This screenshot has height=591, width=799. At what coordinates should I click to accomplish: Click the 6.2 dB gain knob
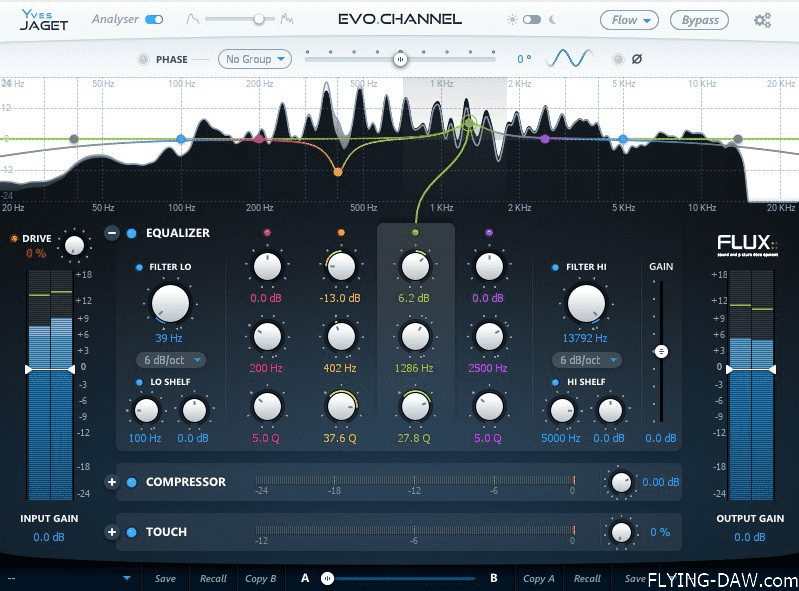point(415,266)
